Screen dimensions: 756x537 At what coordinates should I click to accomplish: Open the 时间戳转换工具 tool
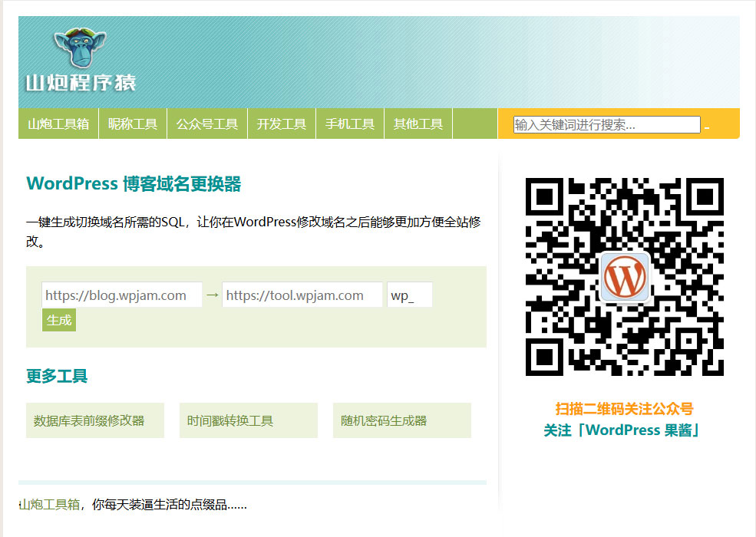pyautogui.click(x=248, y=420)
